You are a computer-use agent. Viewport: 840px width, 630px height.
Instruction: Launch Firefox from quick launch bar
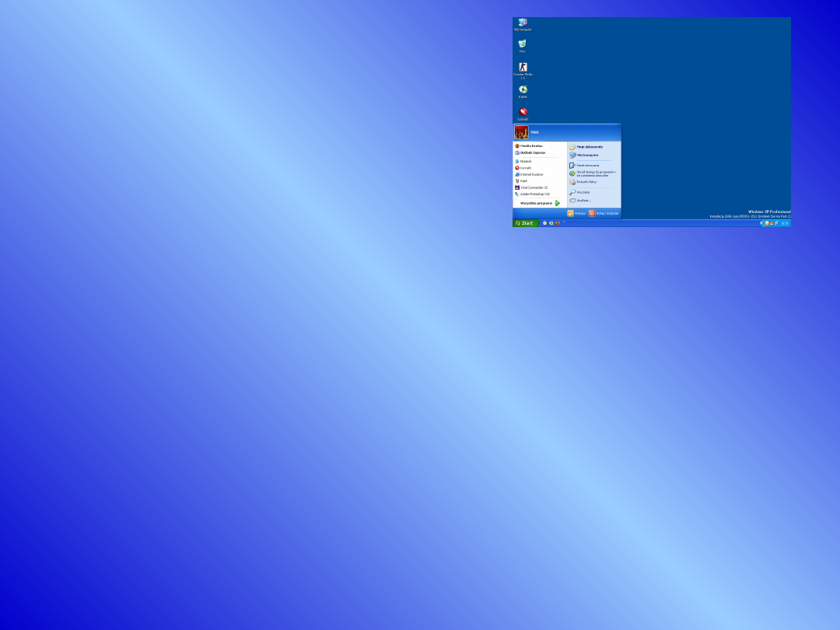tap(557, 223)
